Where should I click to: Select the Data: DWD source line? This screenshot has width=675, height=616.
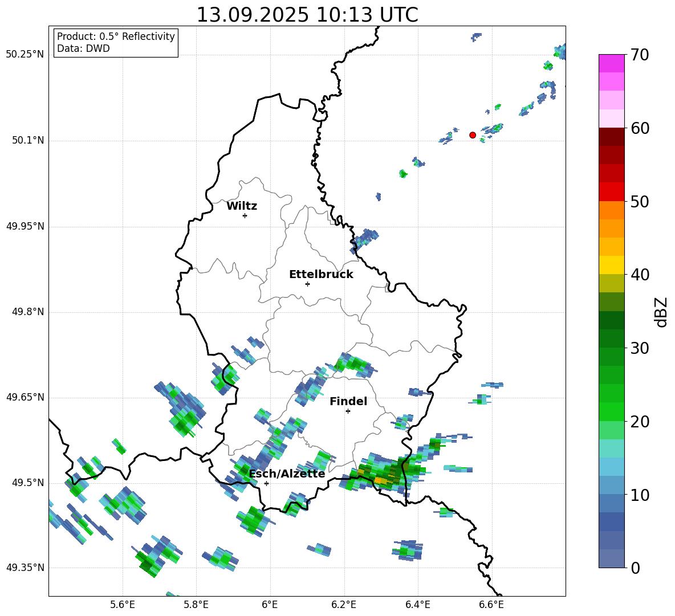tap(83, 48)
